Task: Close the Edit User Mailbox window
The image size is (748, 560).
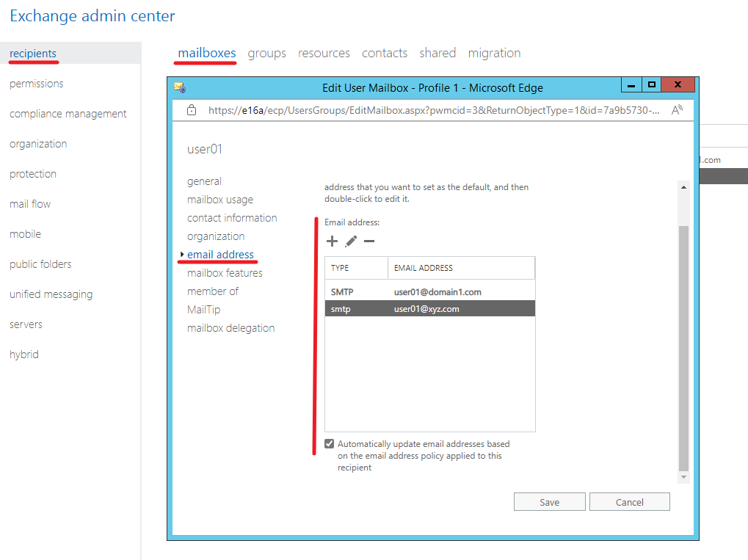Action: coord(678,85)
